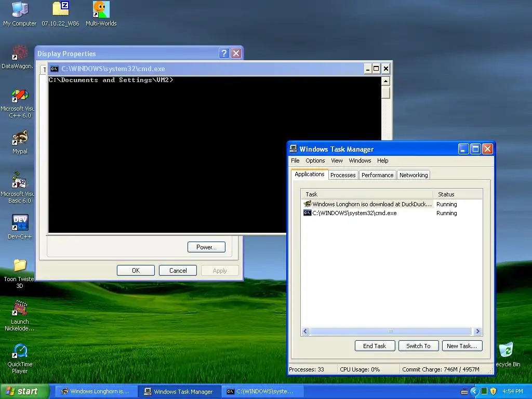The height and width of the screenshot is (399, 532).
Task: Click CPU Usage: 0% status text
Action: point(360,369)
